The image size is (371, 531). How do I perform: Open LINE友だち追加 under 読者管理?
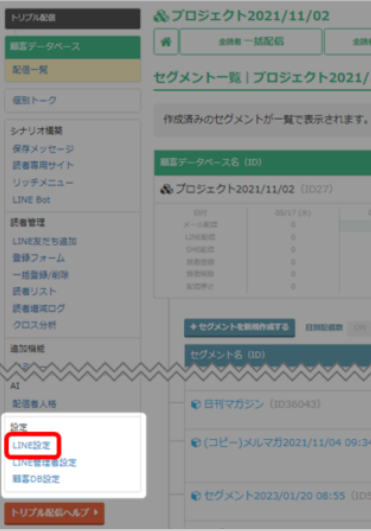click(x=45, y=241)
